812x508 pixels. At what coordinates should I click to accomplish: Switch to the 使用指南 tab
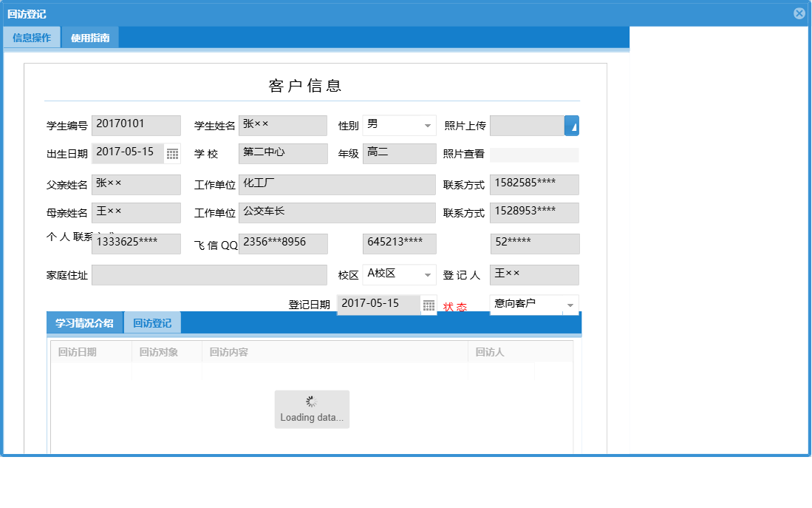point(89,36)
